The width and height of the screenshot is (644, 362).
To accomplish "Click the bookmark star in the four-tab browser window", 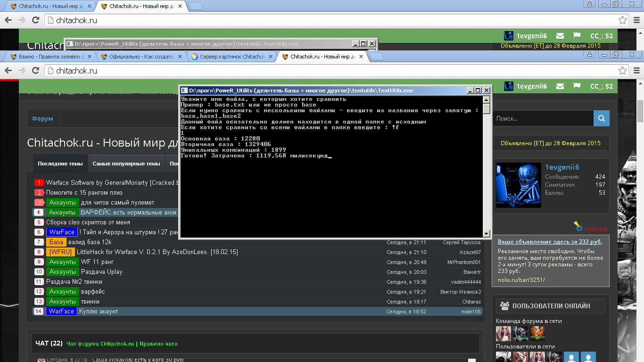I will [x=623, y=71].
